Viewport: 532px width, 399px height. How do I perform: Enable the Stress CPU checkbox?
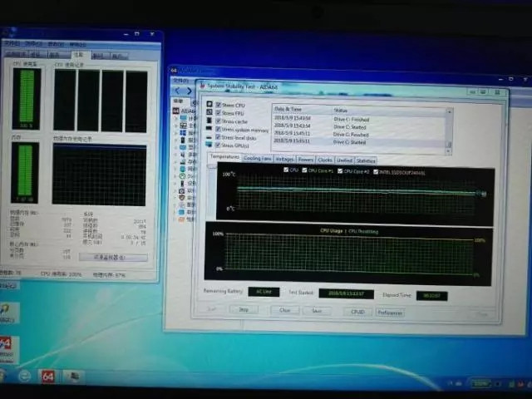pos(219,105)
